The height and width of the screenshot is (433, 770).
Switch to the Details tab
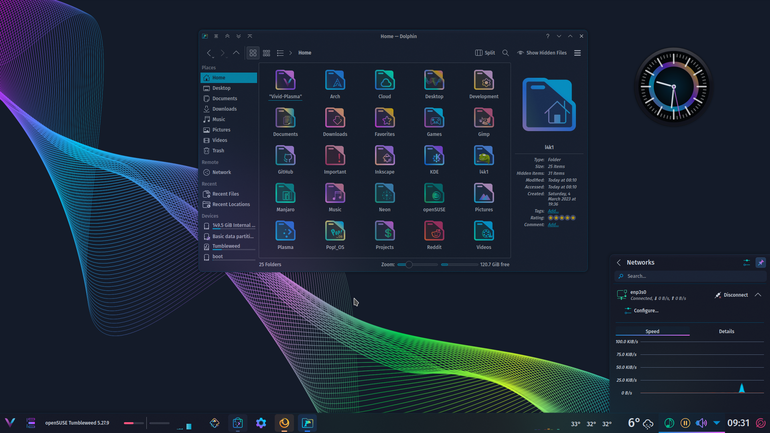[x=726, y=331]
